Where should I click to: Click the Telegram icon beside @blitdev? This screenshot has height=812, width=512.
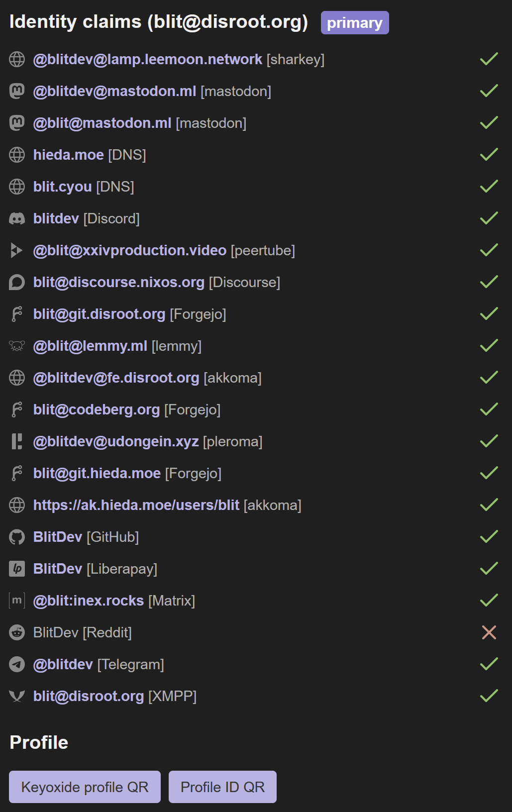point(17,664)
